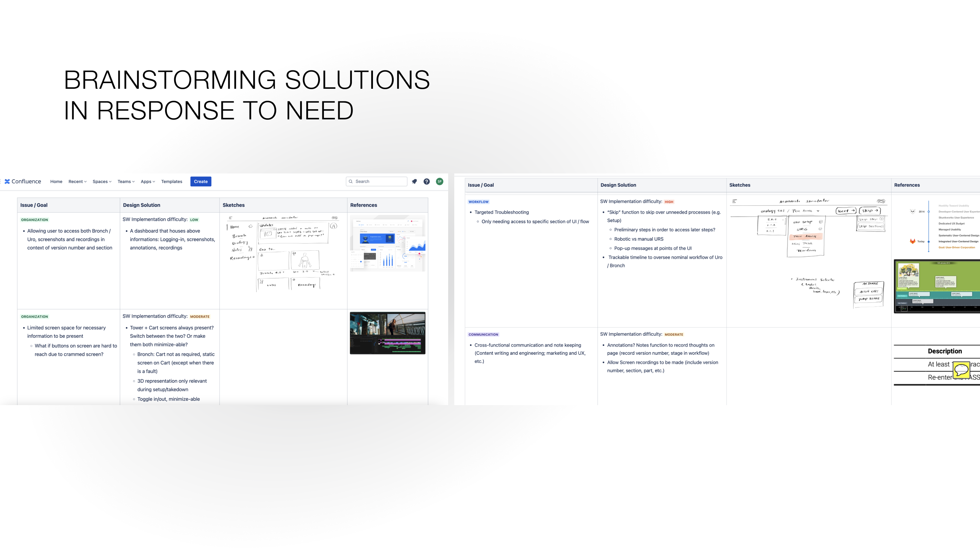Click the search bar icon
Screen dimensions: 980x551
[351, 181]
